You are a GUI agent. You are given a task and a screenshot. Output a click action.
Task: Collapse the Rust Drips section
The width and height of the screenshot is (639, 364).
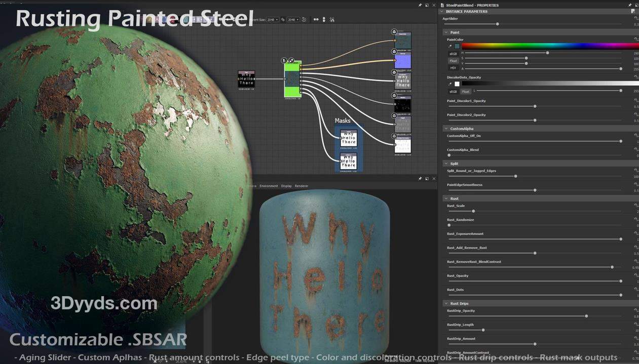coord(446,304)
